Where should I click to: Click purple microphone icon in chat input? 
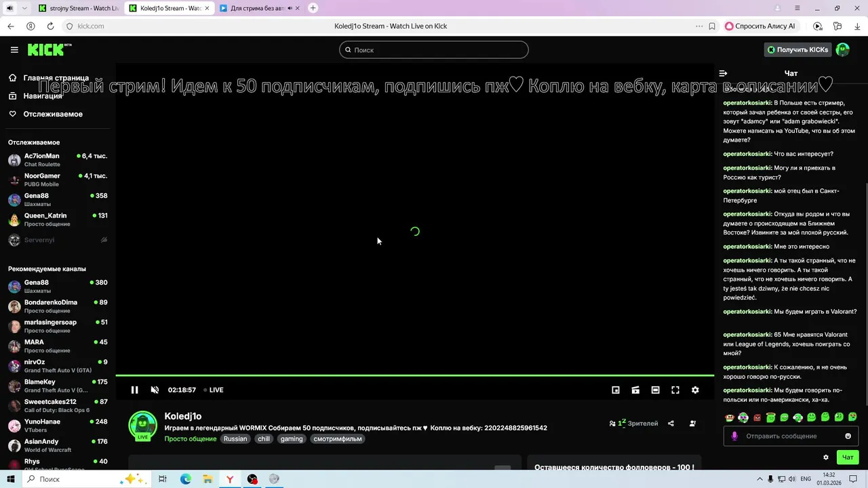tap(734, 436)
